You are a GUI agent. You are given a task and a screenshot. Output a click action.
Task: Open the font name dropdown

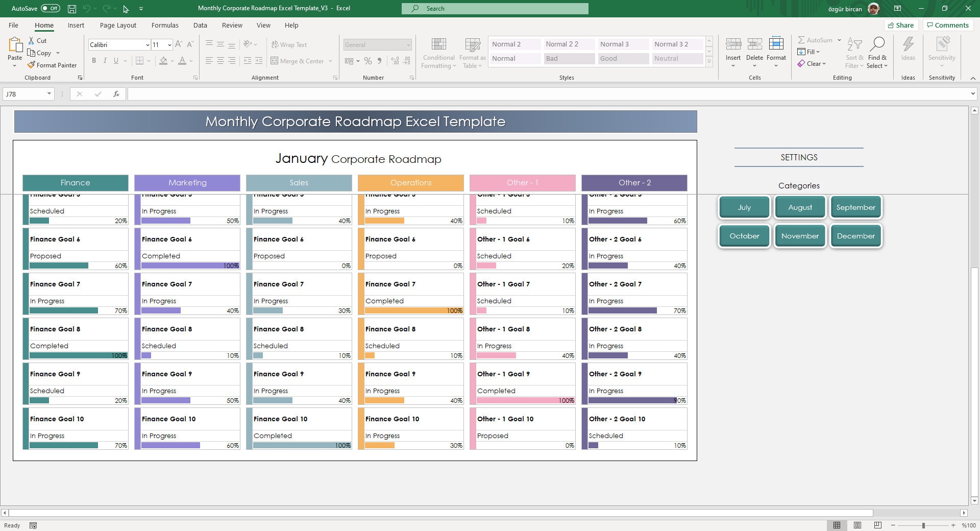(x=147, y=45)
